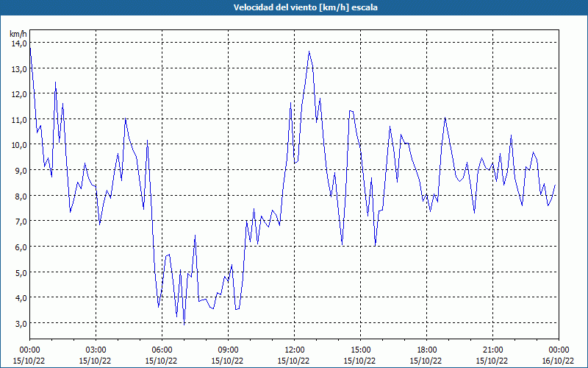Click the 14,0 y-axis label
The width and height of the screenshot is (588, 368).
pyautogui.click(x=19, y=43)
